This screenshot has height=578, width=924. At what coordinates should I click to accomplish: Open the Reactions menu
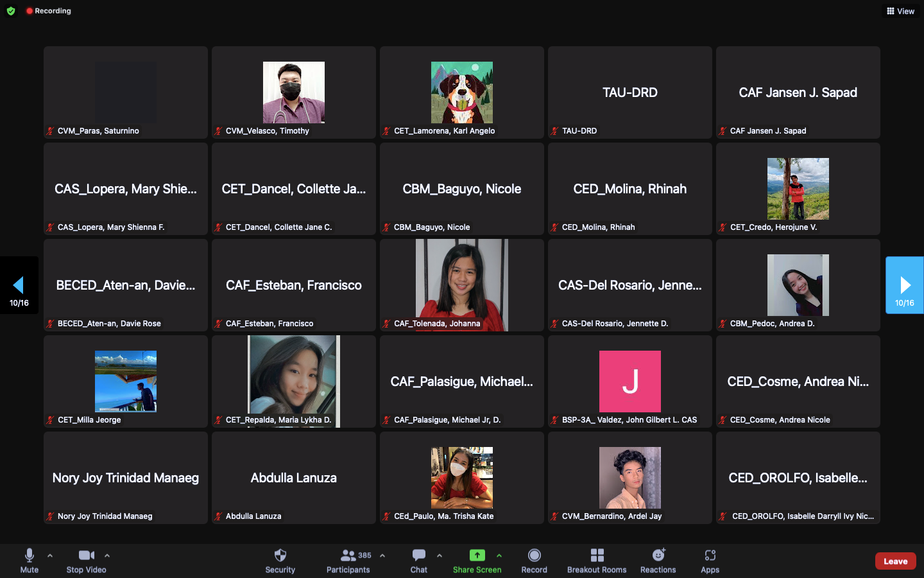click(658, 560)
